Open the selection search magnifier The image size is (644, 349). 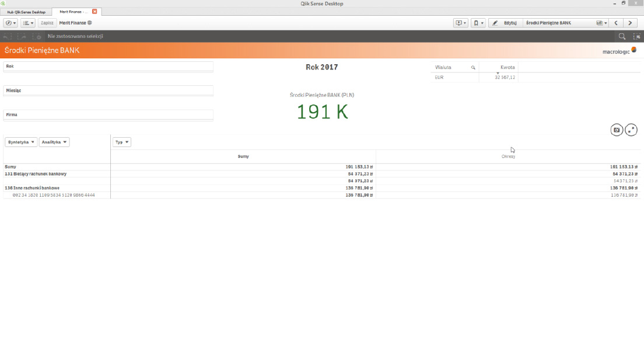point(622,36)
